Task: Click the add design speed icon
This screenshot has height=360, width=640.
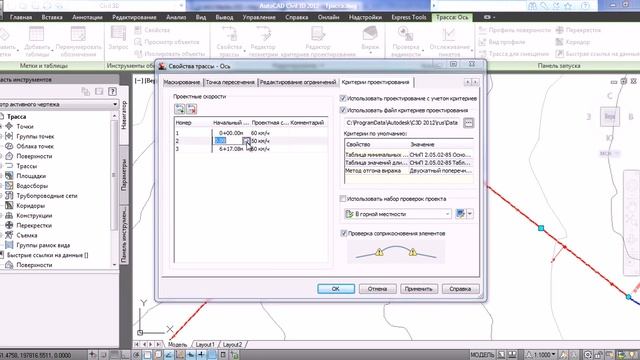Action: (x=180, y=109)
